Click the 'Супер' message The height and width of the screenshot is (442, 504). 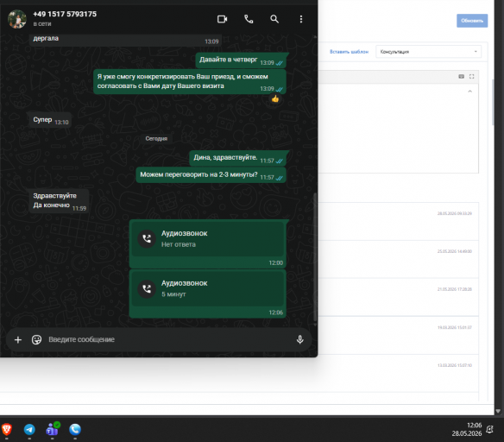tap(50, 120)
